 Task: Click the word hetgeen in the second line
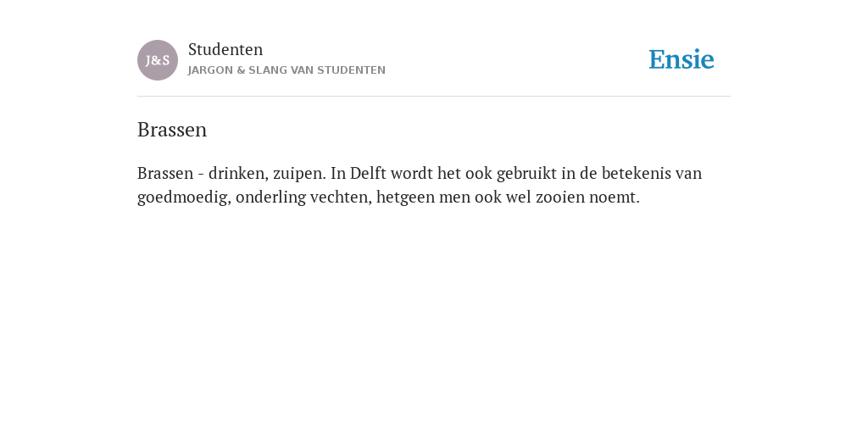pyautogui.click(x=406, y=198)
